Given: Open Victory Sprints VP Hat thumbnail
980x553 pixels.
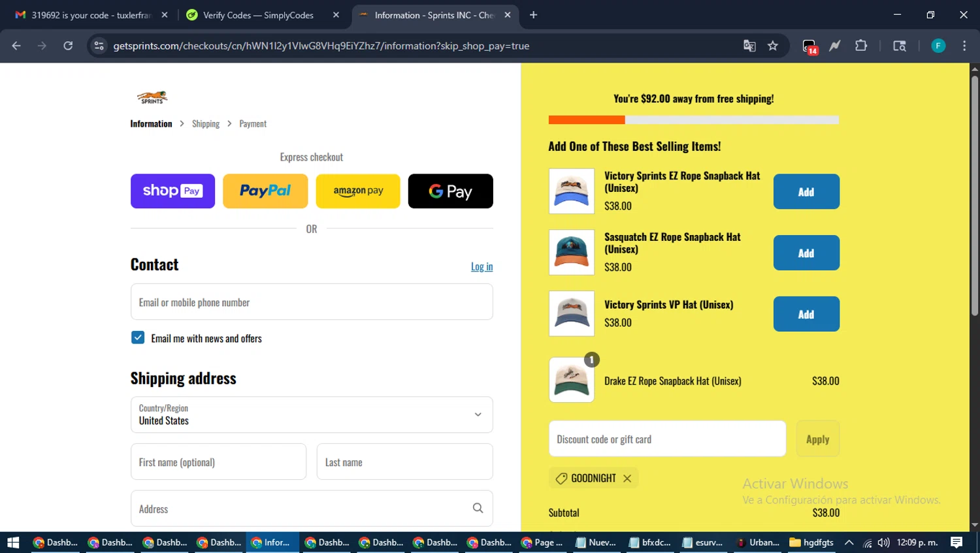Looking at the screenshot, I should tap(572, 313).
